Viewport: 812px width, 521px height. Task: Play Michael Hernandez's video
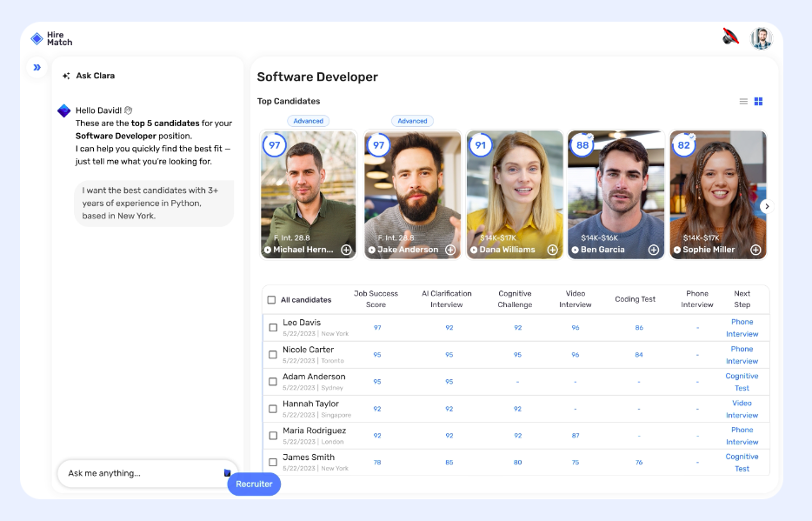point(268,250)
